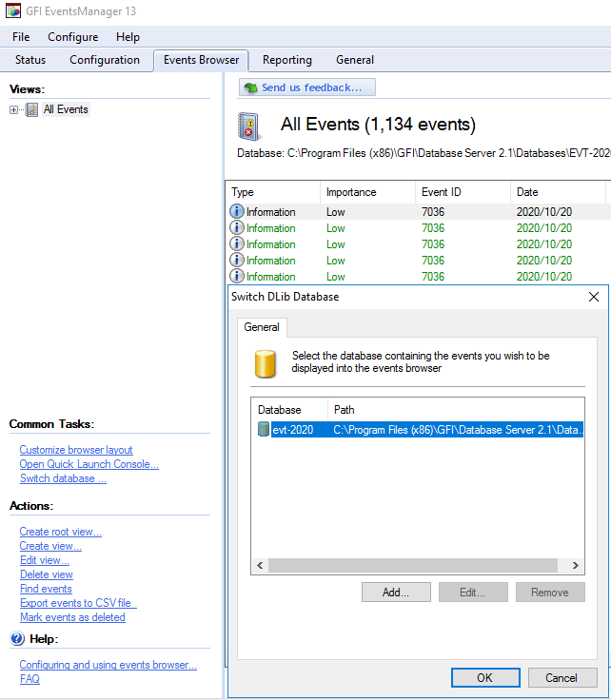Click the Help question mark icon
The height and width of the screenshot is (700, 611).
[17, 639]
